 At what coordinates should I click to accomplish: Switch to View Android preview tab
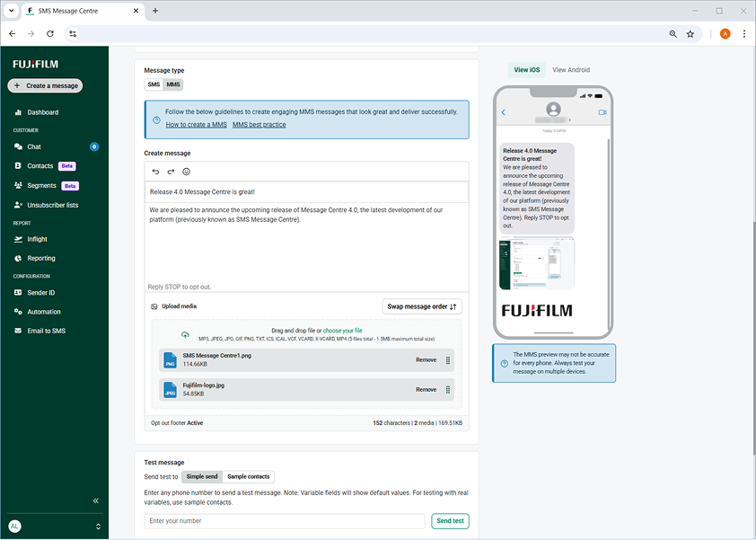(571, 70)
